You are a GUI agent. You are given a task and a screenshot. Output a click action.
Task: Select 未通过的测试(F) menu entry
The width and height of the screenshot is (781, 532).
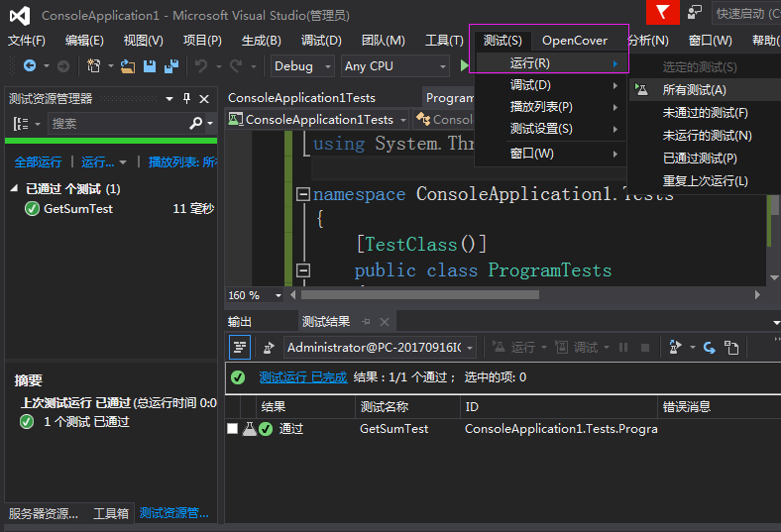[x=705, y=113]
